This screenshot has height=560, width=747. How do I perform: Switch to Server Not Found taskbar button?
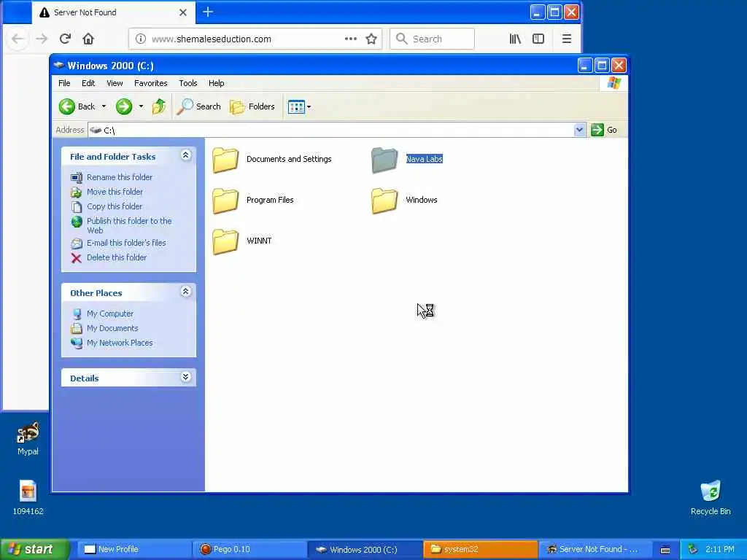click(595, 549)
